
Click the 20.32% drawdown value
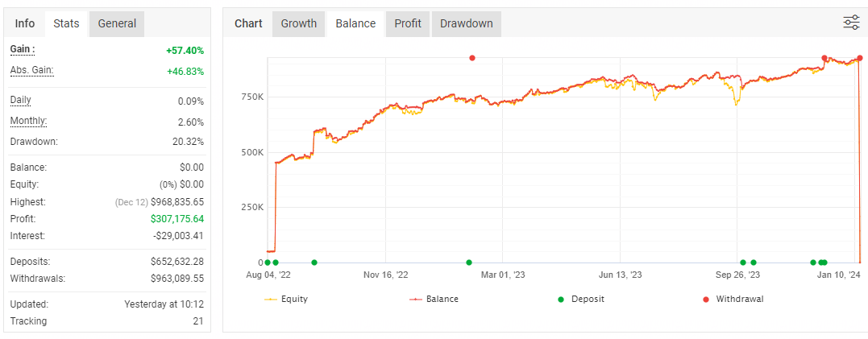[x=189, y=142]
